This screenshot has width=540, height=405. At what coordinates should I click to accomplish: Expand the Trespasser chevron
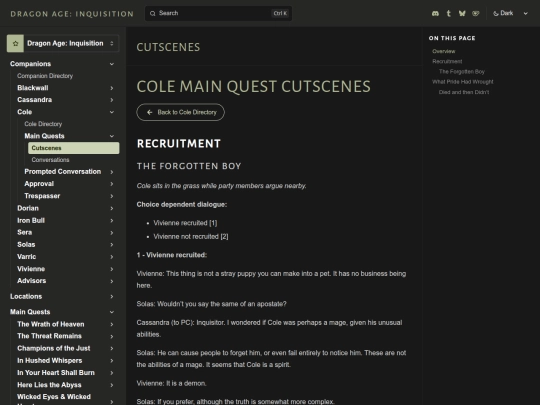pos(112,196)
